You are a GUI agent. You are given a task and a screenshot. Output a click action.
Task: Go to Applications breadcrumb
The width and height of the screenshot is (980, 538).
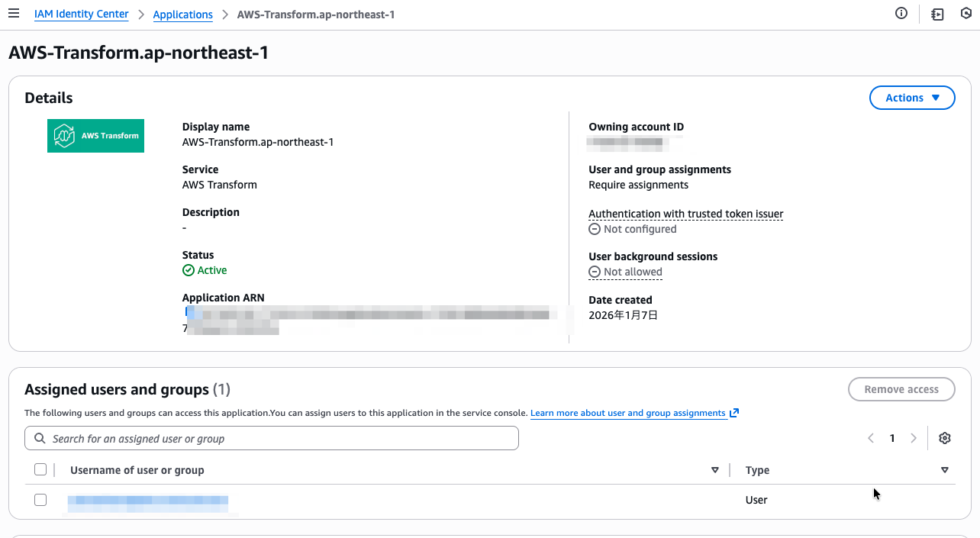coord(183,14)
